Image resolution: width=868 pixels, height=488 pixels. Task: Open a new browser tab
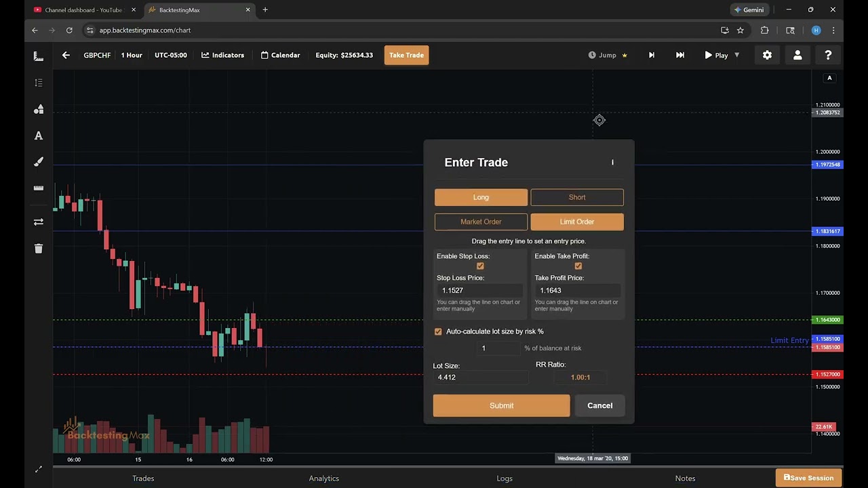265,9
